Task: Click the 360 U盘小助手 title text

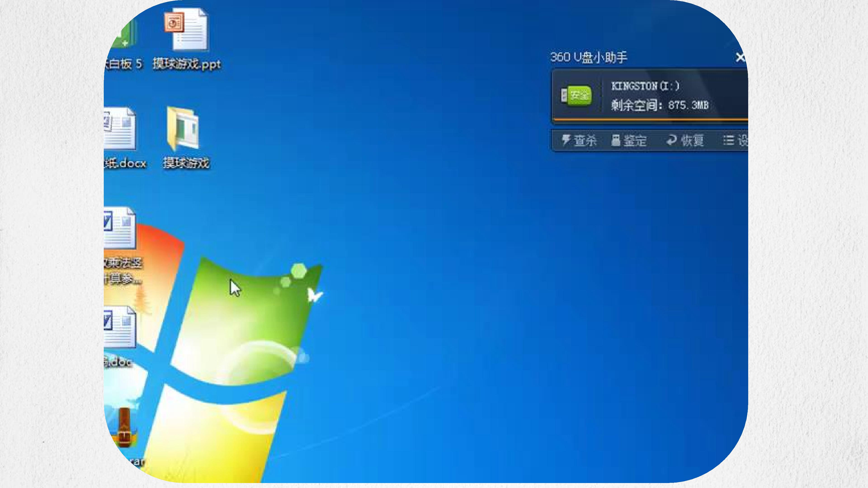Action: point(589,57)
